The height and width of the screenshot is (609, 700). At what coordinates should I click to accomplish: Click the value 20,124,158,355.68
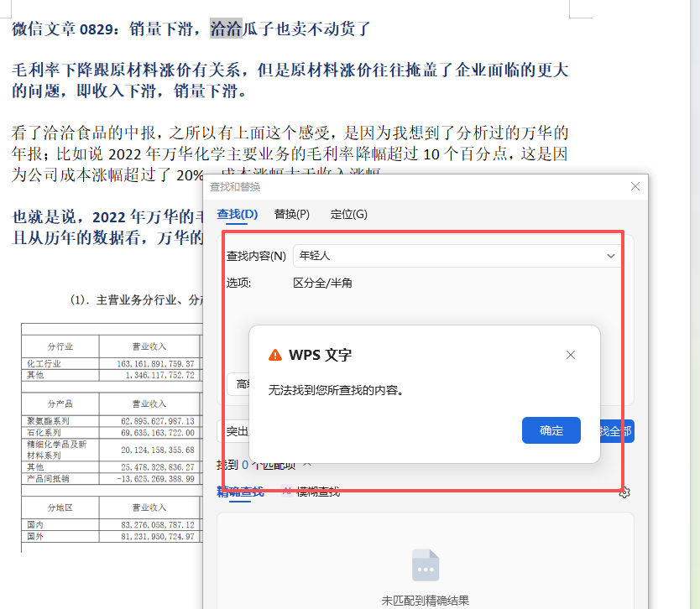(158, 450)
